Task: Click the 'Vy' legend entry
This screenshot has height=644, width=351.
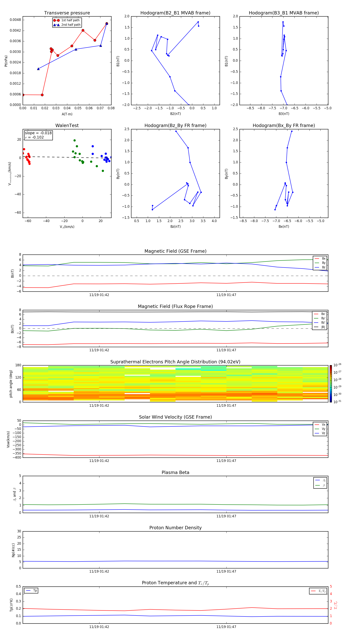Action: pyautogui.click(x=320, y=429)
